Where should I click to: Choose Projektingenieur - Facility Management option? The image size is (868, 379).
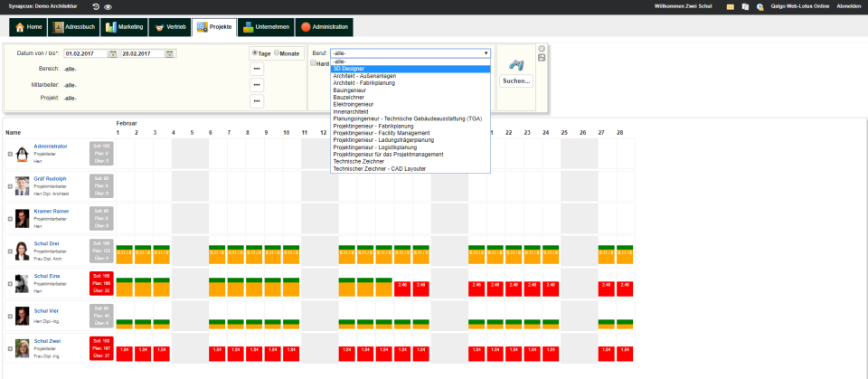click(410, 133)
